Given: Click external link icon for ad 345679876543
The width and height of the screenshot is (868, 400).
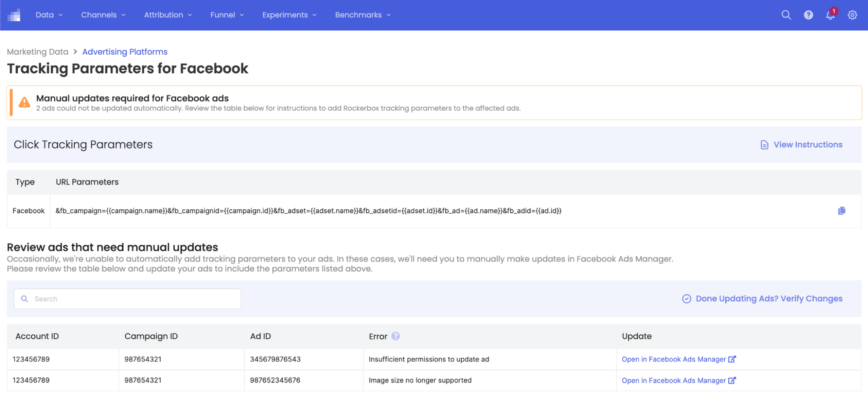Looking at the screenshot, I should click(x=732, y=359).
